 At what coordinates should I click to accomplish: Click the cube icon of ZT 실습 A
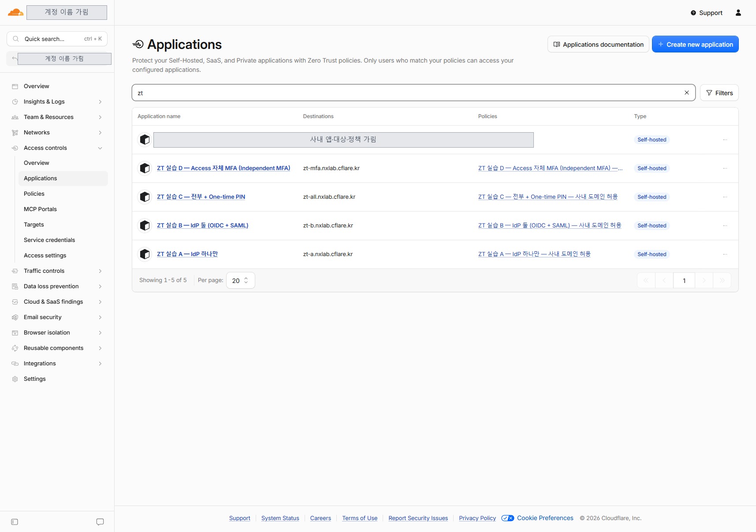(x=145, y=254)
